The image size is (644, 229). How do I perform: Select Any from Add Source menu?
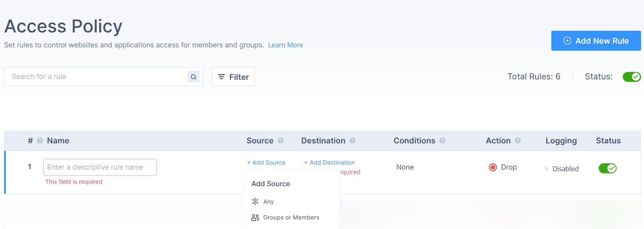(269, 202)
